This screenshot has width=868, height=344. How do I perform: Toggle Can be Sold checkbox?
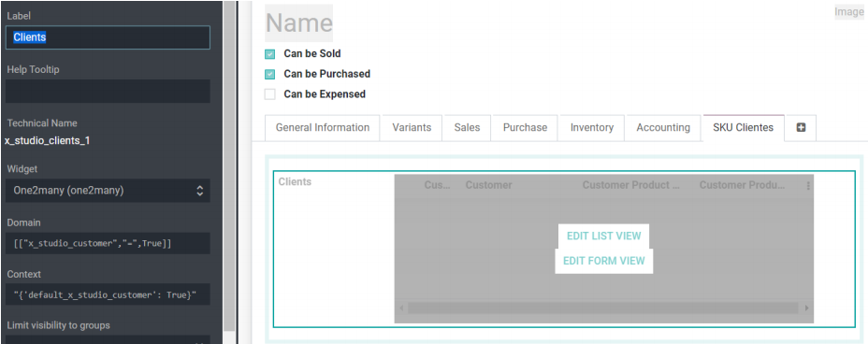(269, 54)
